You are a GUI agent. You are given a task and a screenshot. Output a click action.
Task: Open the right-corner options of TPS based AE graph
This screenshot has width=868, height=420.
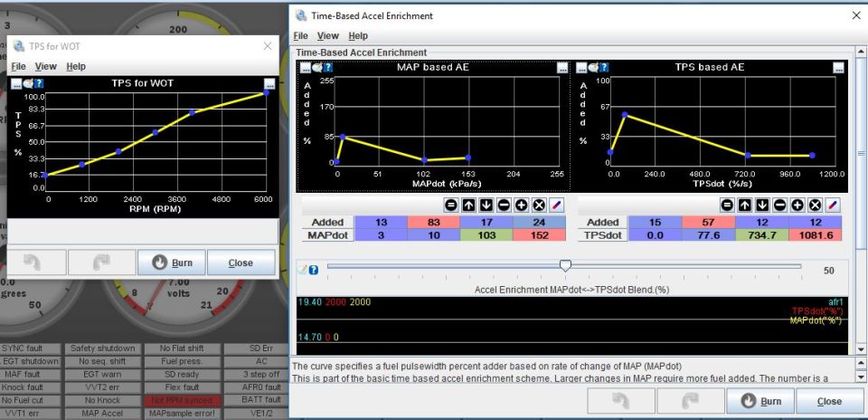839,68
